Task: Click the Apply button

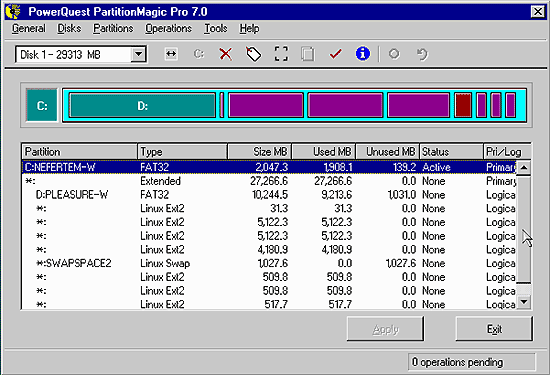Action: 385,329
